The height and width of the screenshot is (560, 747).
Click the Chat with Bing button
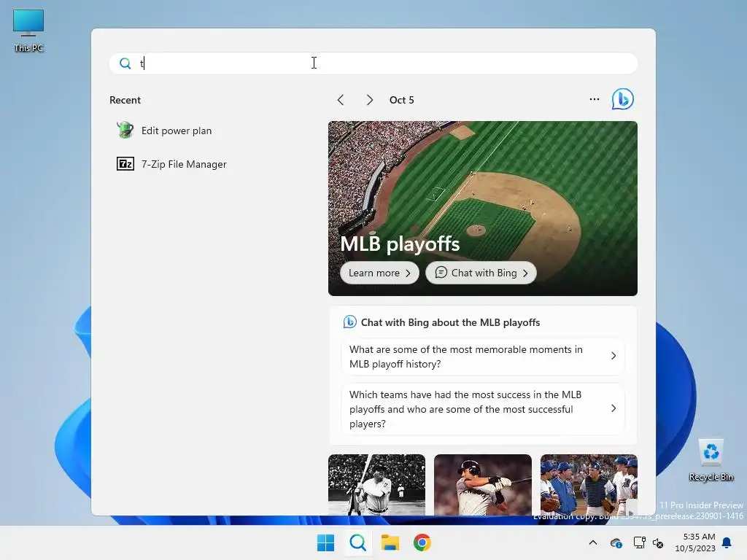click(481, 273)
